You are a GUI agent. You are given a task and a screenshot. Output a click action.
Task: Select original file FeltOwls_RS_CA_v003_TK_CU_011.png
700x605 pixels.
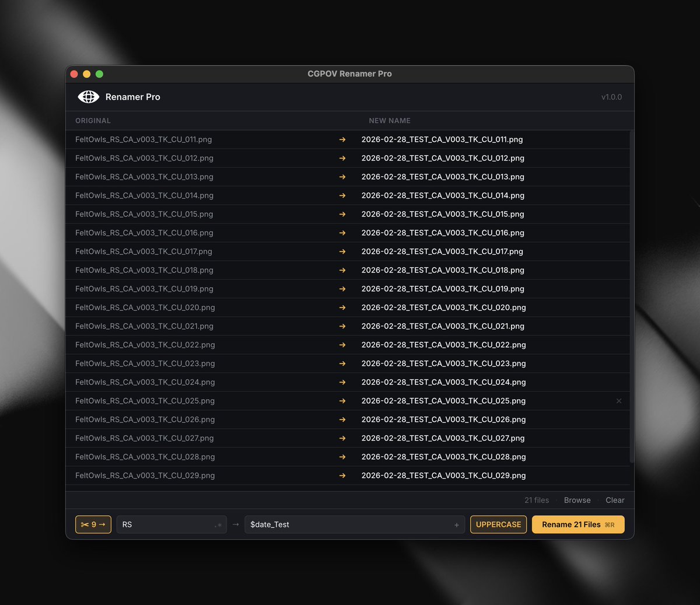tap(143, 139)
